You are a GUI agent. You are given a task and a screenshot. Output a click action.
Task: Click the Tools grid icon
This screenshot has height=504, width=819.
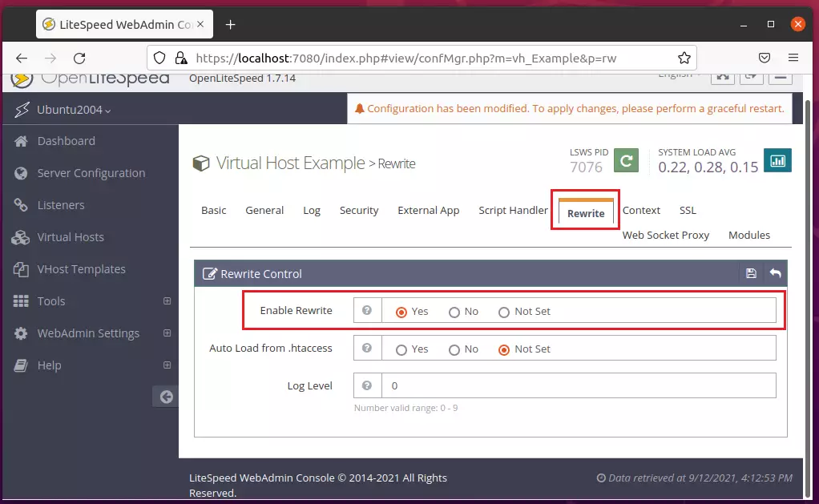click(21, 301)
